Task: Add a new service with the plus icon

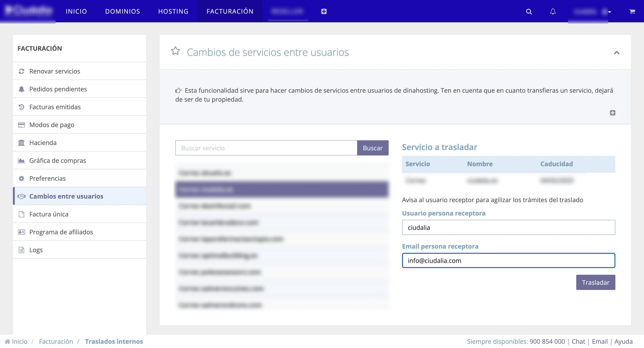Action: [324, 11]
